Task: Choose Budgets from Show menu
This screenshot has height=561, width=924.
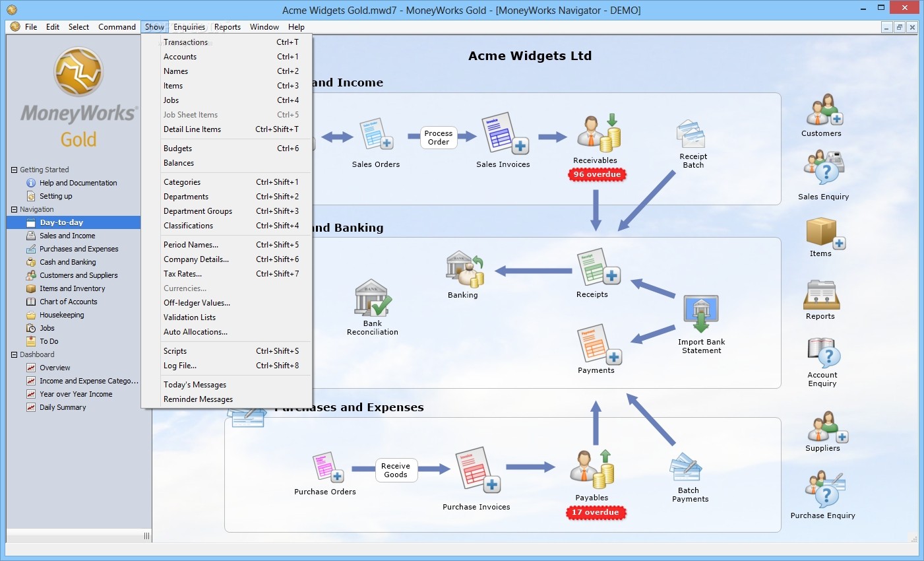Action: click(x=227, y=148)
